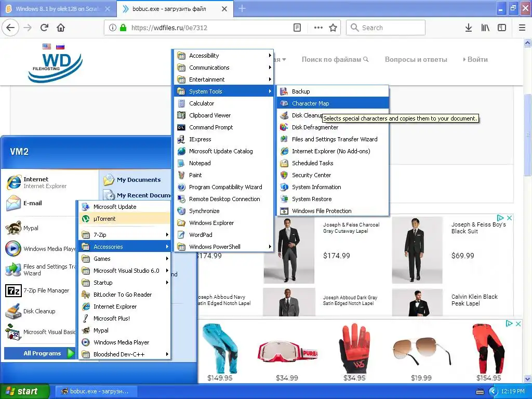Expand the 7-Zip programs folder
The image size is (532, 399).
(125, 235)
